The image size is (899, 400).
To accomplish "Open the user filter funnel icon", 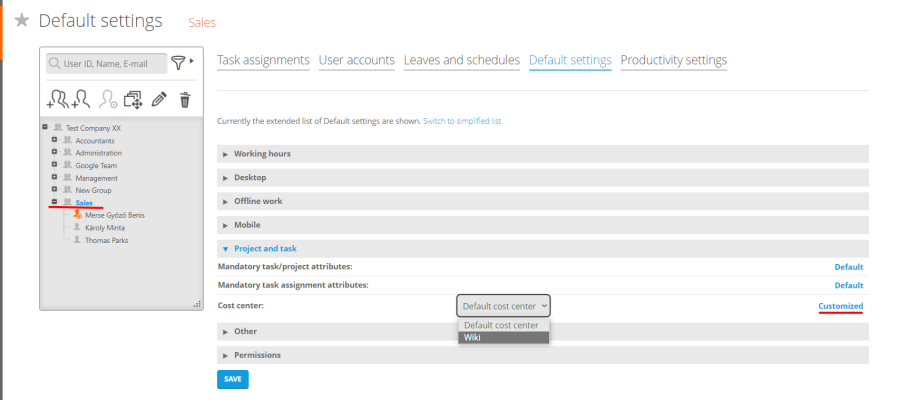I will pyautogui.click(x=178, y=63).
